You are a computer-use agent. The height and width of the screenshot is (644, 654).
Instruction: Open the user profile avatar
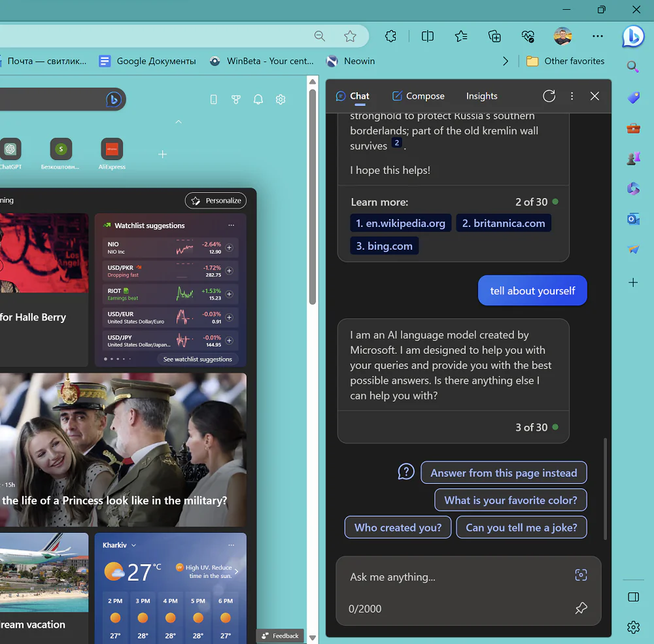(x=562, y=37)
